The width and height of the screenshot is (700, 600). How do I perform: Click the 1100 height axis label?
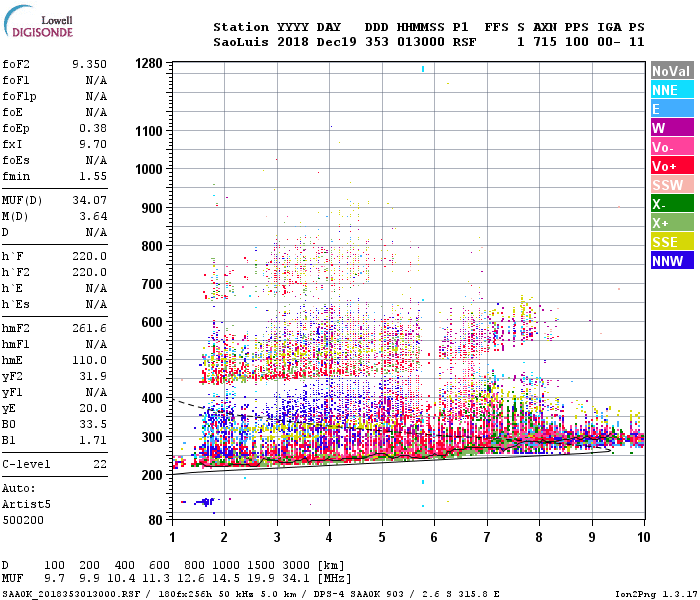point(149,131)
